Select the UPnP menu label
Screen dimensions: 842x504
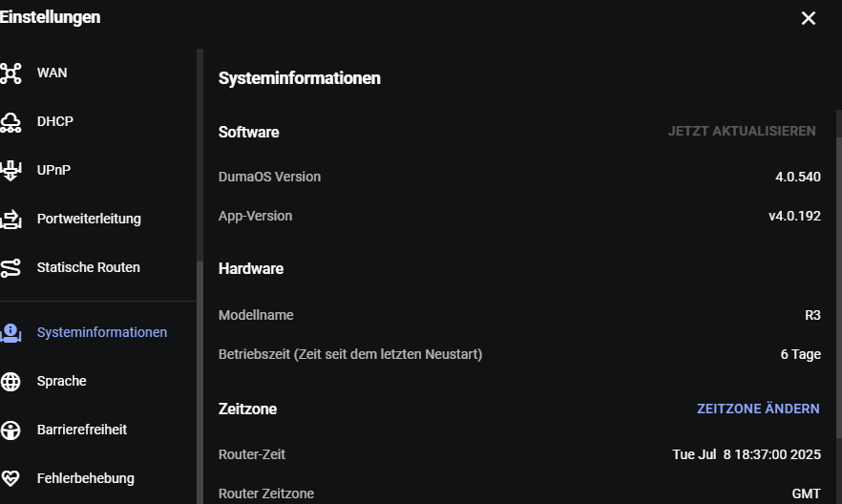coord(53,171)
